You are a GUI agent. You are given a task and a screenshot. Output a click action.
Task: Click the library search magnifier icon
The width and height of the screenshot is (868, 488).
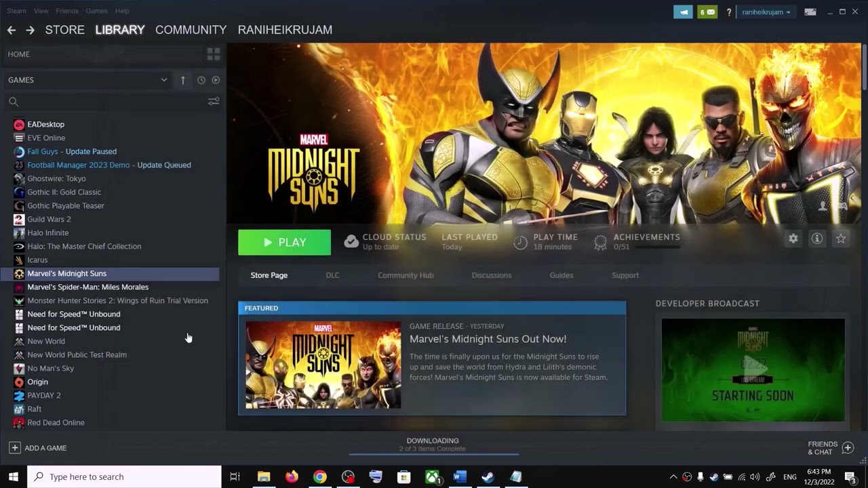point(13,102)
